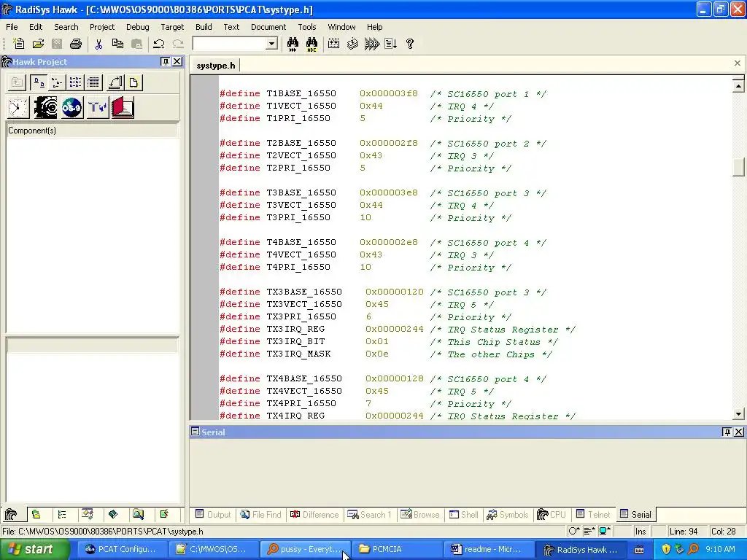
Task: Switch to the Output tab
Action: coord(213,515)
